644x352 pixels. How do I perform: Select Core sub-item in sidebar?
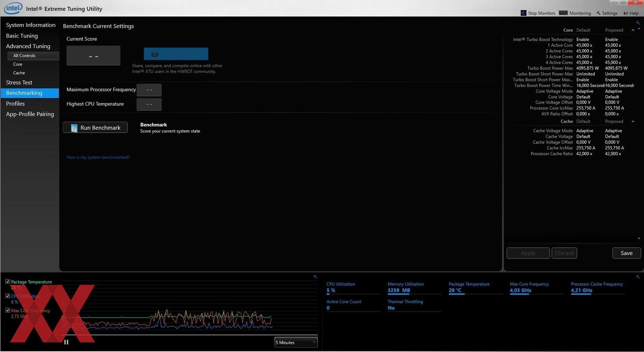click(x=18, y=64)
